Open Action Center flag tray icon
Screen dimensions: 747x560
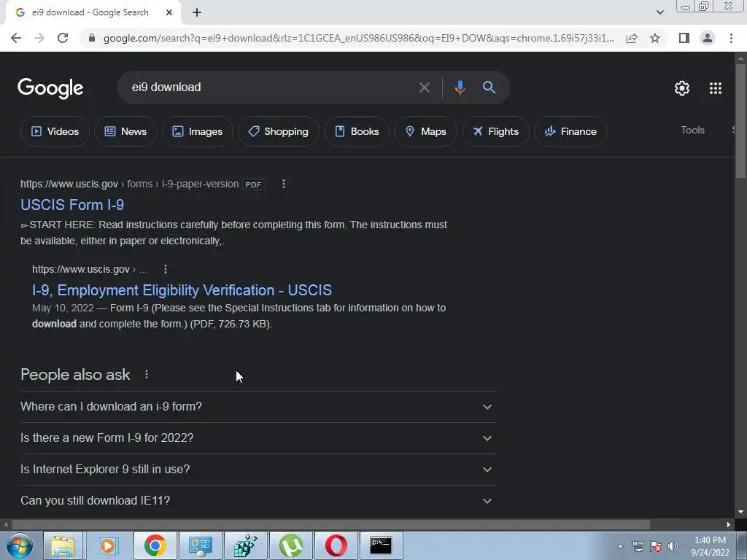pyautogui.click(x=656, y=547)
